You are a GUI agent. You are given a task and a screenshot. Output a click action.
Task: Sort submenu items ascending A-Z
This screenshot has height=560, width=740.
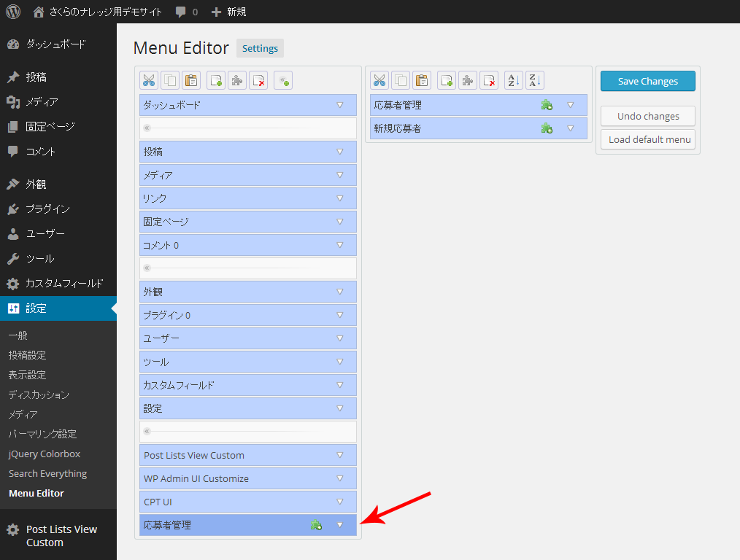(514, 81)
